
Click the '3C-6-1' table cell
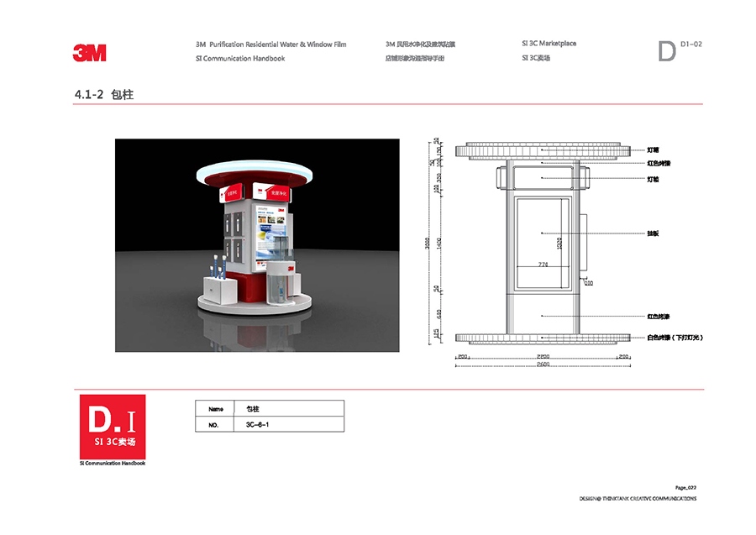pos(289,425)
